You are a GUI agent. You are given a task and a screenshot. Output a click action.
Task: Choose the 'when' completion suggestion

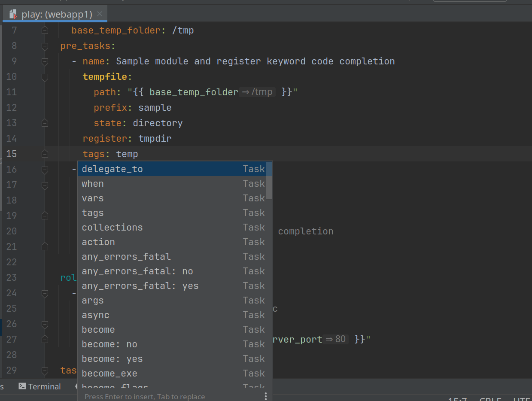click(x=172, y=184)
